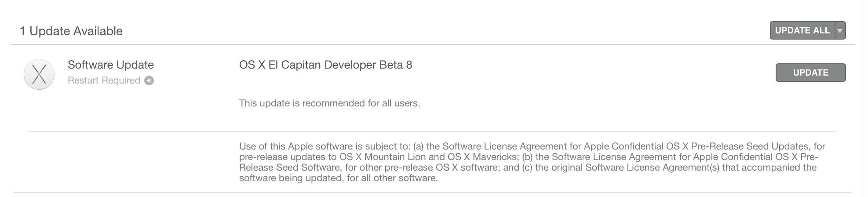Select the Software Update label
The width and height of the screenshot is (868, 197).
pos(110,65)
